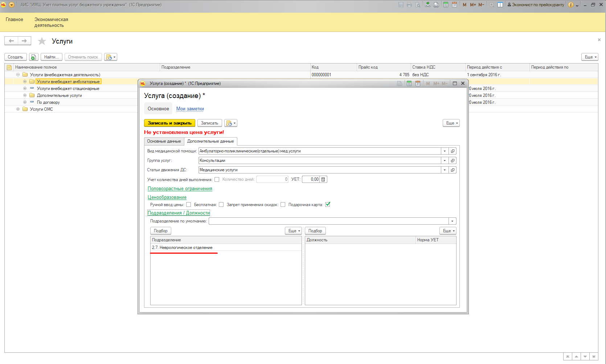The height and width of the screenshot is (364, 606).
Task: Click the back navigation arrow
Action: pyautogui.click(x=11, y=41)
